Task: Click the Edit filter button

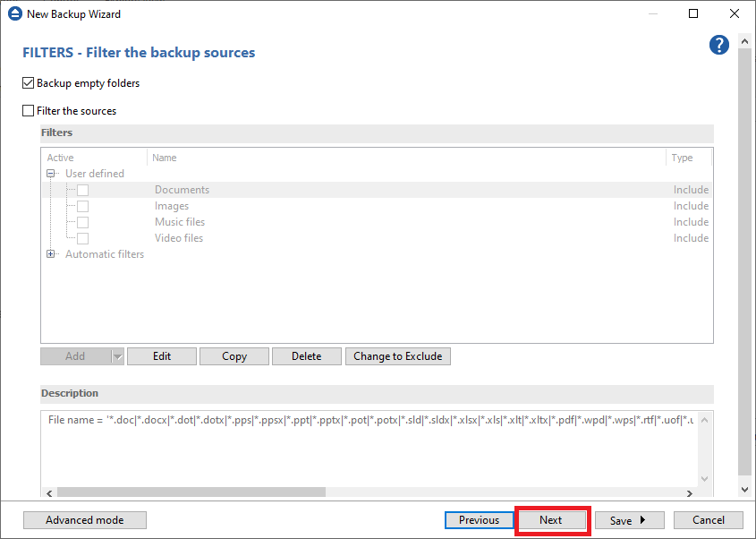Action: pos(162,356)
